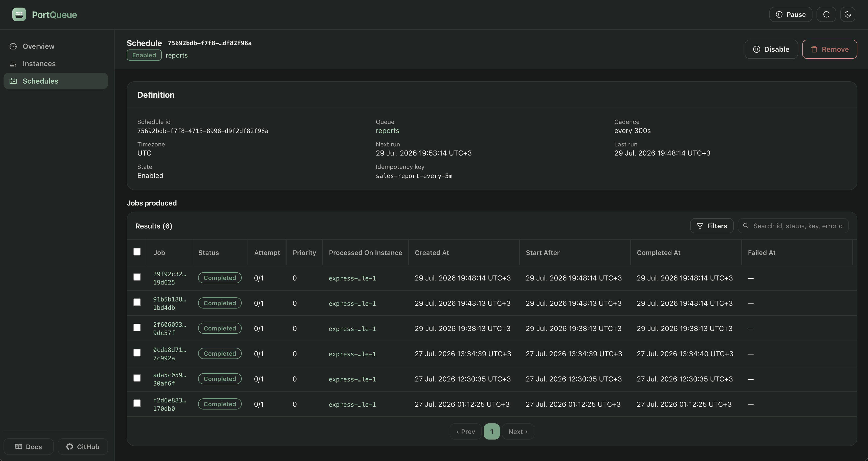Viewport: 868px width, 461px height.
Task: Check the box for job ada5c059
Action: coord(137,378)
